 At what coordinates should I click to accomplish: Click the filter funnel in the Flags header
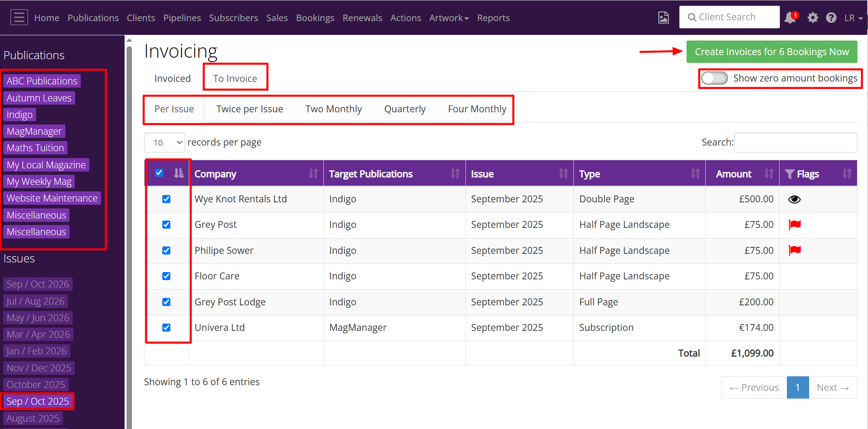[x=789, y=174]
